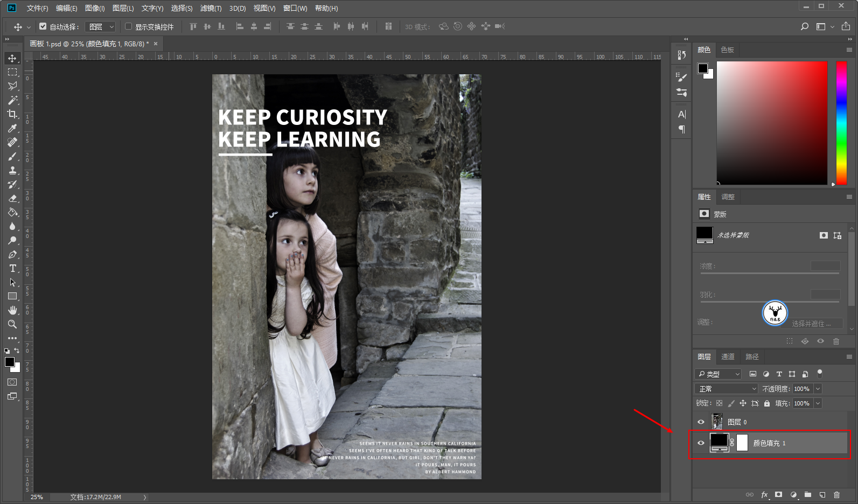The width and height of the screenshot is (858, 504).
Task: Select the Horizontal Type tool
Action: click(x=12, y=268)
